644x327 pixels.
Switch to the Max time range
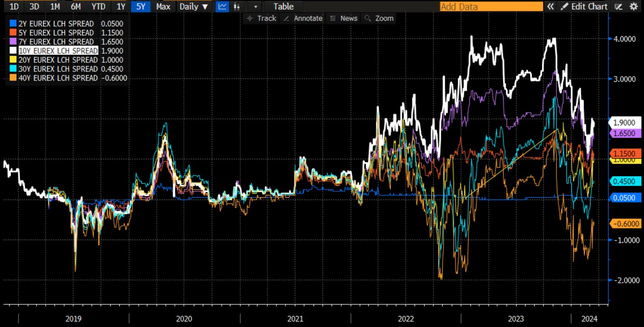pyautogui.click(x=163, y=6)
